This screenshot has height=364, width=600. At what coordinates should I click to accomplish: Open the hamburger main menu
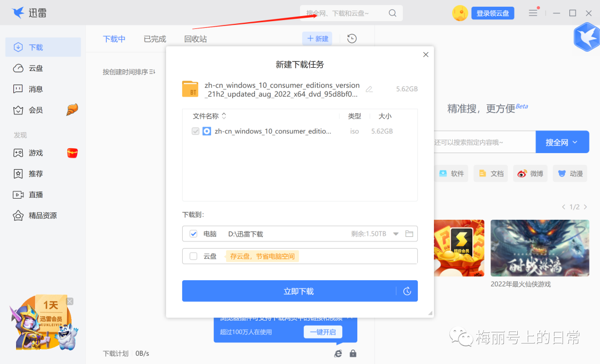tap(533, 13)
